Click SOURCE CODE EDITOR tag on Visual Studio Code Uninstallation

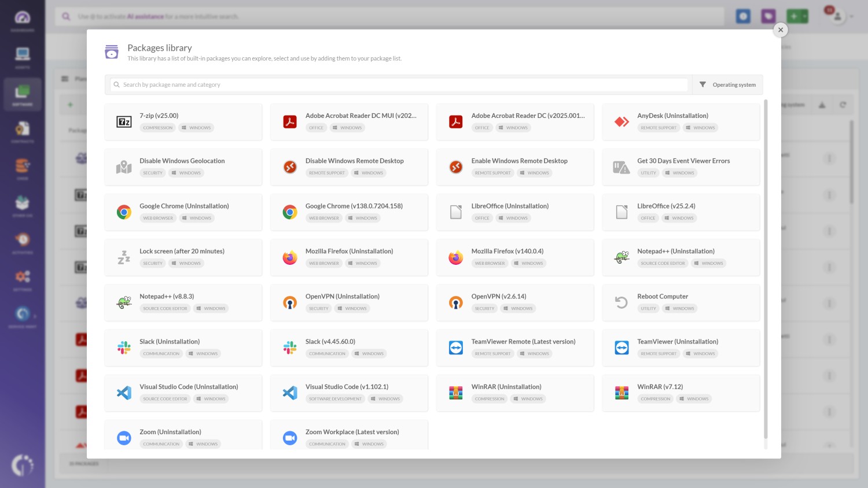(x=165, y=399)
